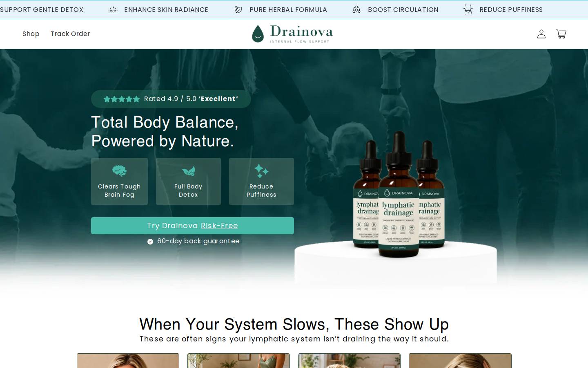The height and width of the screenshot is (368, 588).
Task: Click the sparkle icon for Reduce Puffiness
Action: (x=261, y=171)
